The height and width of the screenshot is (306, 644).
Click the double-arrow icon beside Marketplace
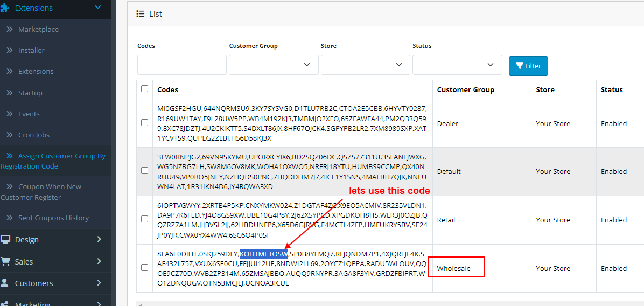point(10,29)
